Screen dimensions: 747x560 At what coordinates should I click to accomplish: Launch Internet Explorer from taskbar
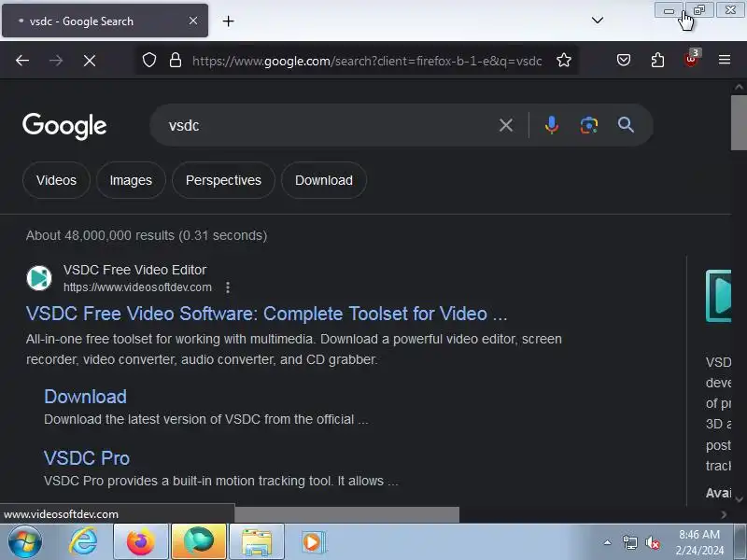pyautogui.click(x=83, y=542)
